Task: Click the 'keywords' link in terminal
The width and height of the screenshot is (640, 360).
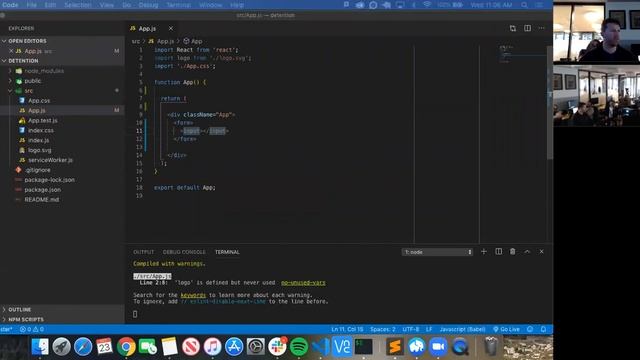Action: (x=193, y=295)
